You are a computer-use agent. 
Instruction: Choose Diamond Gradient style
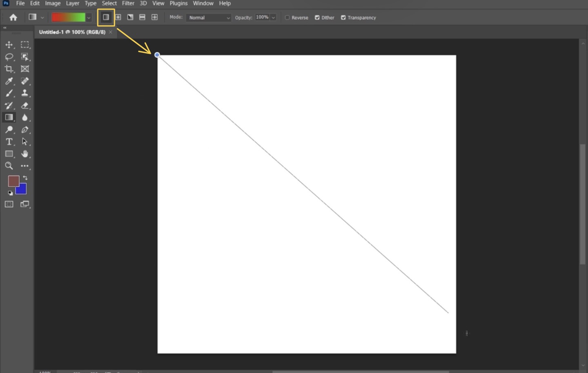tap(154, 17)
